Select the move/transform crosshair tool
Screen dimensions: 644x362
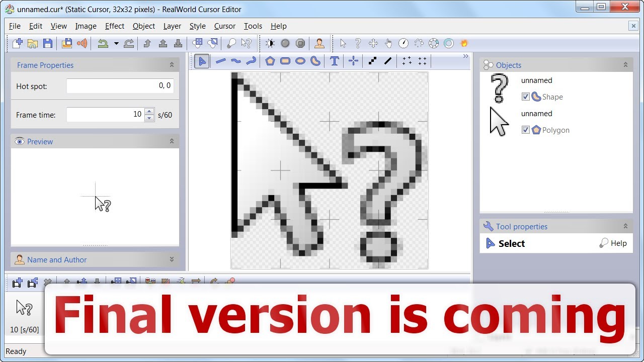coord(354,61)
